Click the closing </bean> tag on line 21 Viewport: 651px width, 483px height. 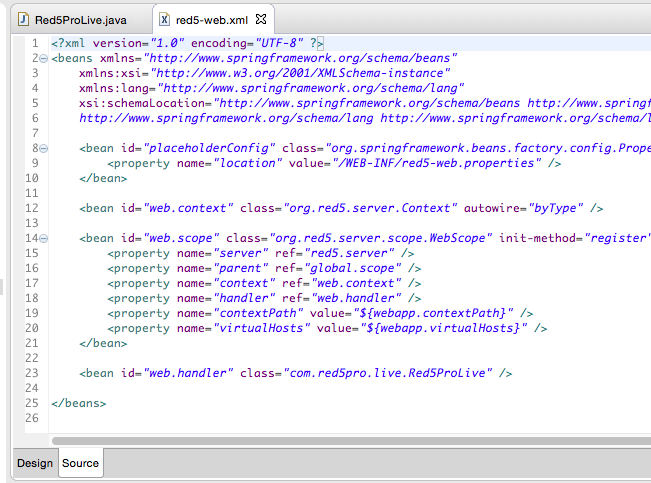[103, 343]
